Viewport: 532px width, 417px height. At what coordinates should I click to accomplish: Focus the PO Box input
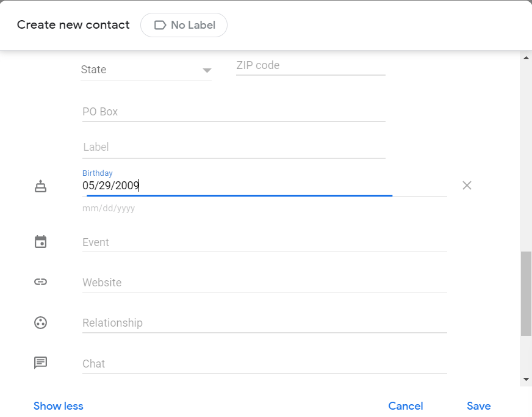234,112
